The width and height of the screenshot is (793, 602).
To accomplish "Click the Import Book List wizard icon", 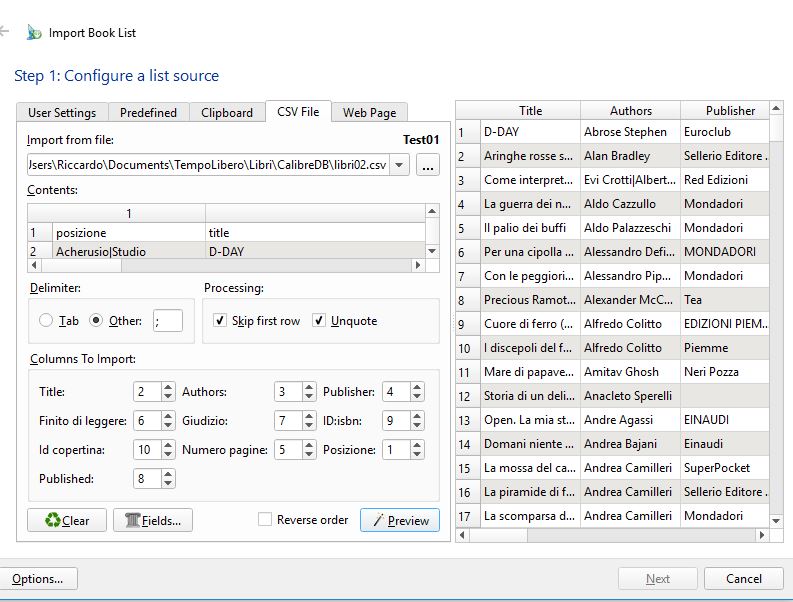I will point(34,33).
